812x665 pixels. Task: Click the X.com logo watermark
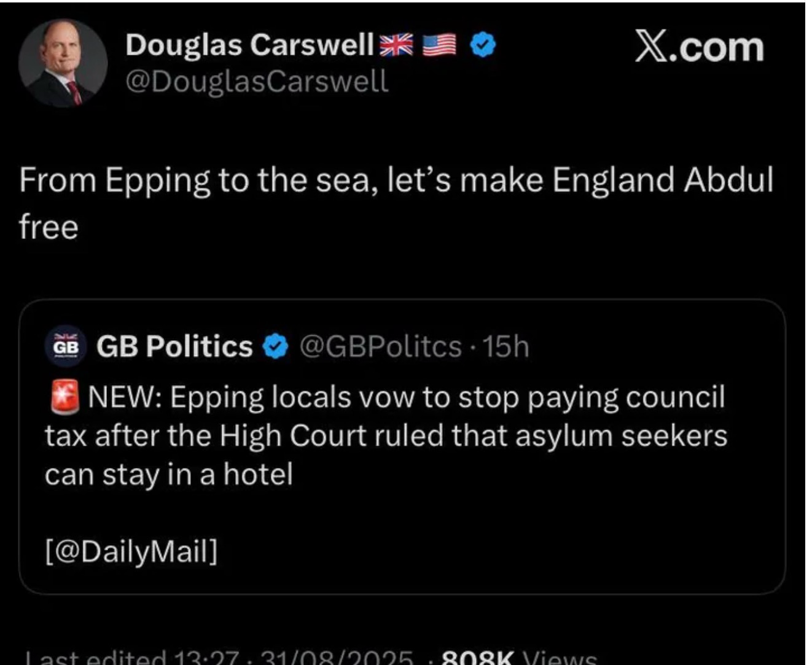700,47
